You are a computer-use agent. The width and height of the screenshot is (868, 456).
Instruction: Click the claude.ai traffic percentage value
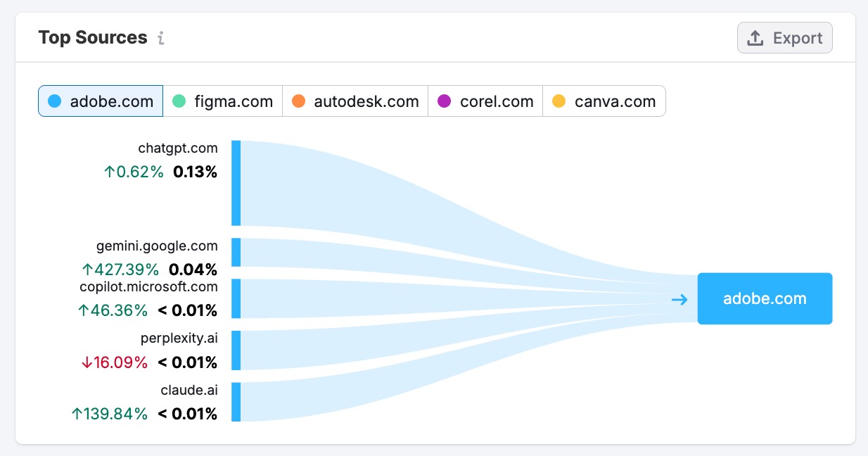(187, 414)
